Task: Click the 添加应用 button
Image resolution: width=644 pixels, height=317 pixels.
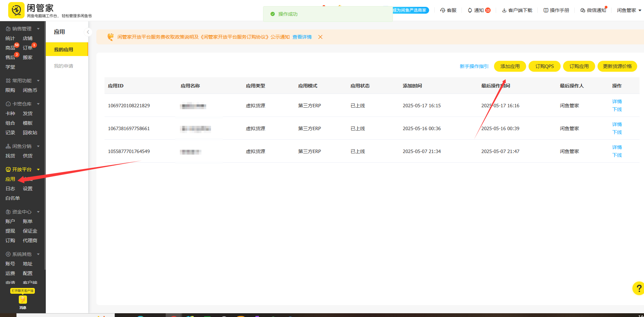Action: (510, 66)
